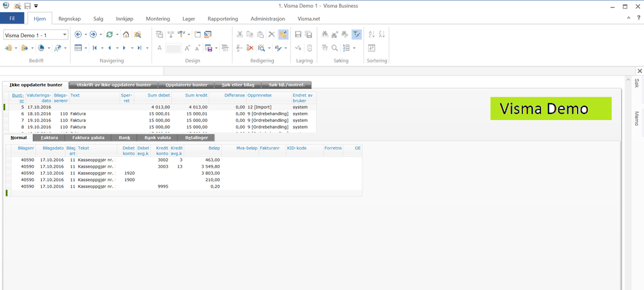Open the quick access toolbar customize arrow
This screenshot has height=290, width=644.
(x=36, y=6)
